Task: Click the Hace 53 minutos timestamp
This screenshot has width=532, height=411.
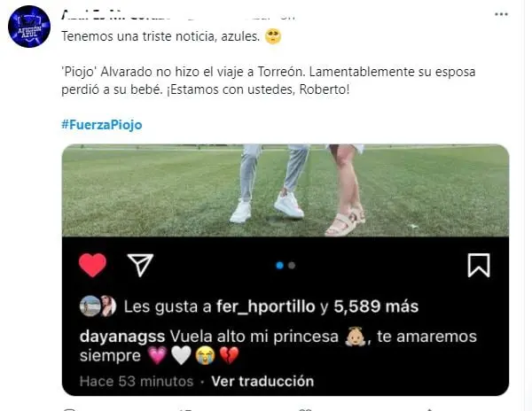Action: pyautogui.click(x=137, y=382)
